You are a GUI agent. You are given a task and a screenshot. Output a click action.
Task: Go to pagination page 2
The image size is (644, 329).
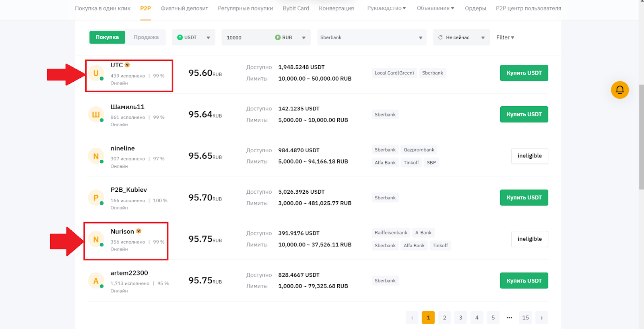pos(444,317)
